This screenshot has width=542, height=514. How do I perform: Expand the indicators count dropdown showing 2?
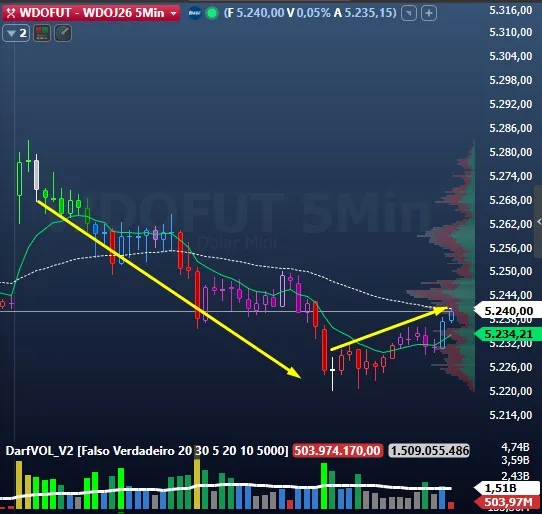(x=16, y=34)
